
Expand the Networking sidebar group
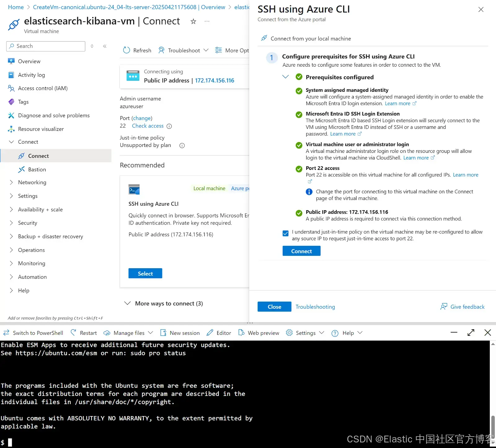[11, 182]
